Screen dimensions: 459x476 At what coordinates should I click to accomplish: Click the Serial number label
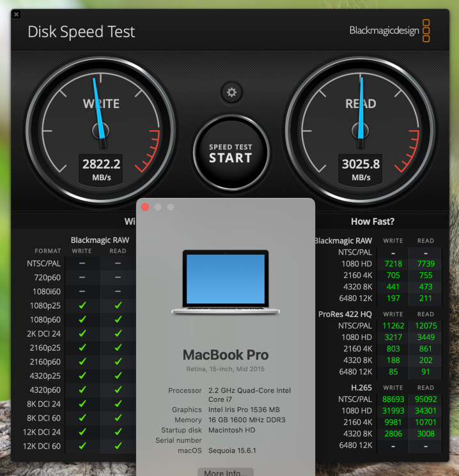[178, 440]
